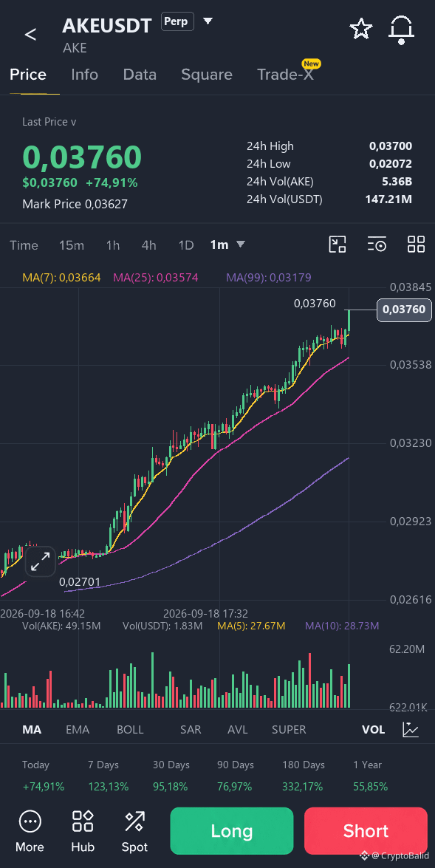Expand the Last Price selector

point(49,122)
